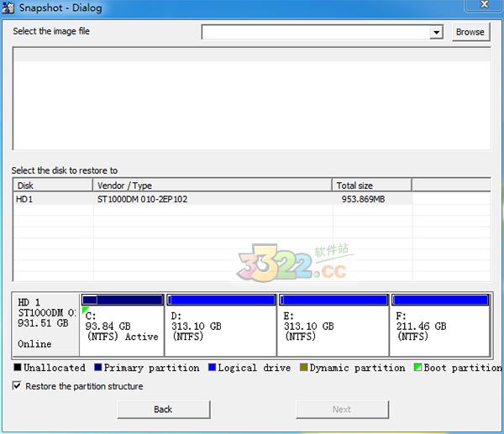Click the green boot partition marker on C:
Viewport: 504px width, 434px height.
(x=86, y=311)
